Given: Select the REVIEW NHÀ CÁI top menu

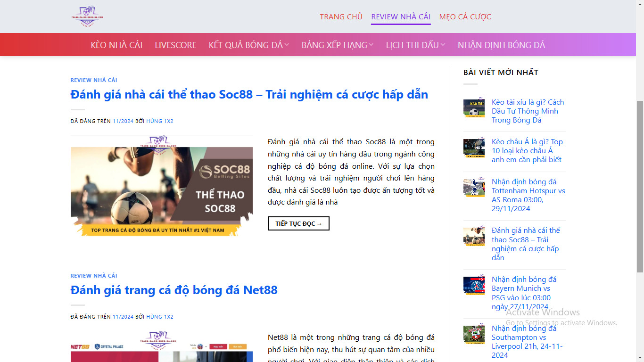Looking at the screenshot, I should tap(401, 16).
